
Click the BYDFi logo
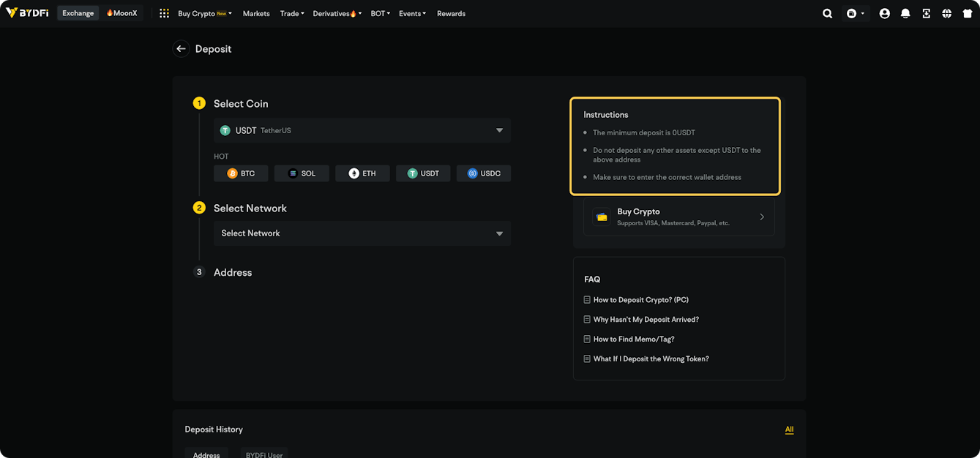tap(27, 13)
